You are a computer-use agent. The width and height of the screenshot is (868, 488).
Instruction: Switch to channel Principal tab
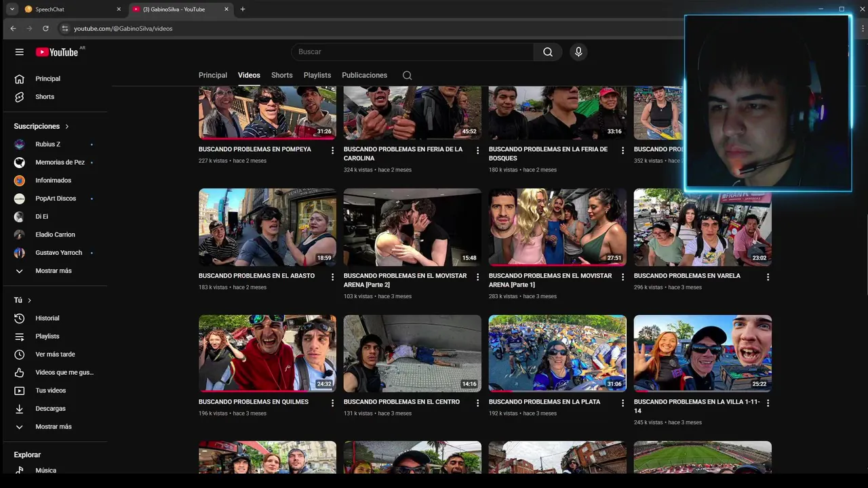pyautogui.click(x=213, y=75)
